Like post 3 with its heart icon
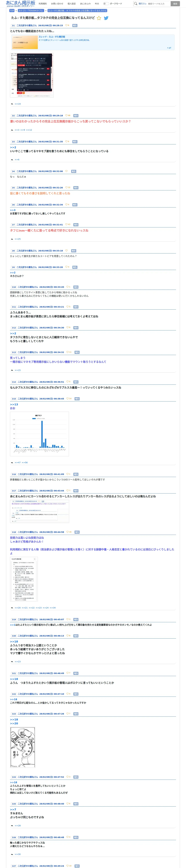 coord(66,141)
